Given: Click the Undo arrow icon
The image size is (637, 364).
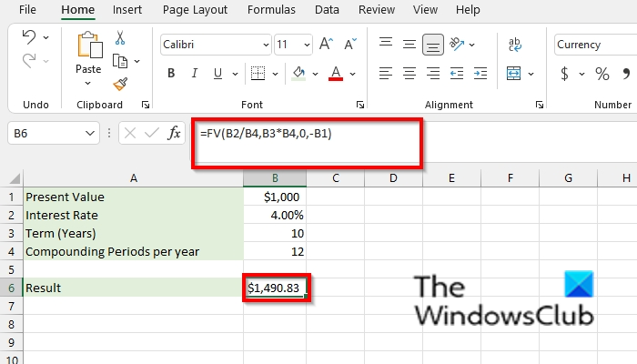Looking at the screenshot, I should 29,37.
